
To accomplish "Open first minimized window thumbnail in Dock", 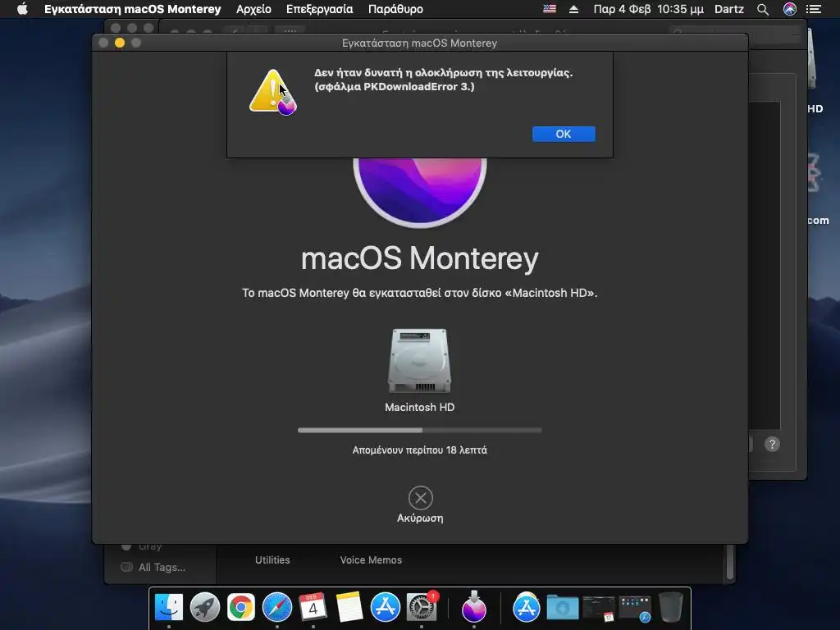I will [598, 609].
